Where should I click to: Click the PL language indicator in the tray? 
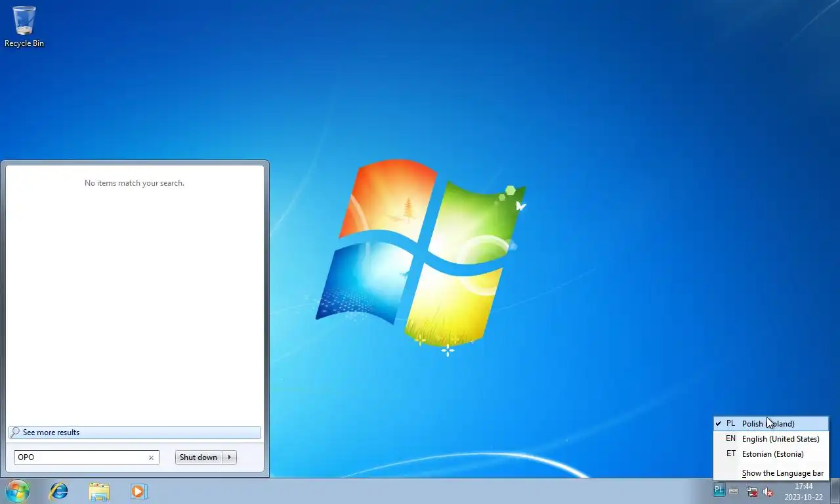click(719, 490)
